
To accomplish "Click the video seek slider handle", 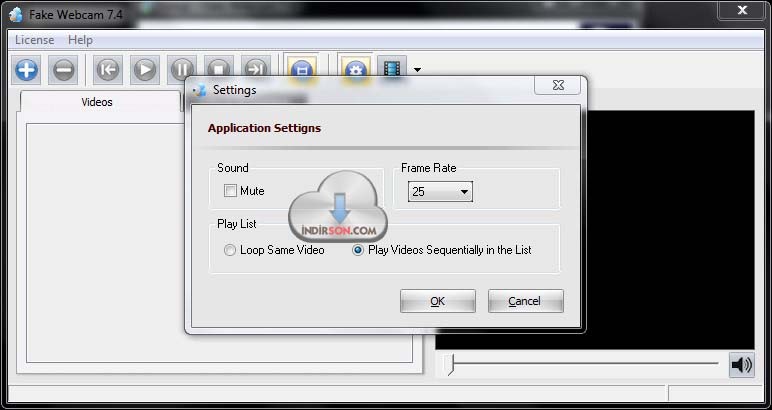I will [x=451, y=365].
